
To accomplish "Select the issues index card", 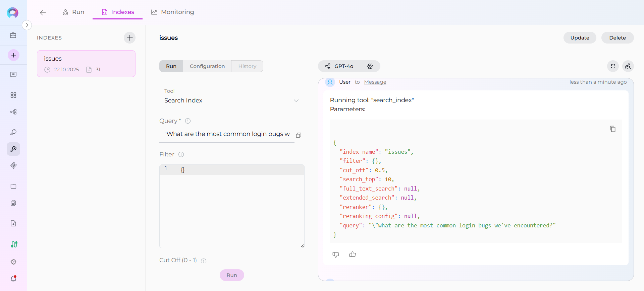I will [86, 64].
